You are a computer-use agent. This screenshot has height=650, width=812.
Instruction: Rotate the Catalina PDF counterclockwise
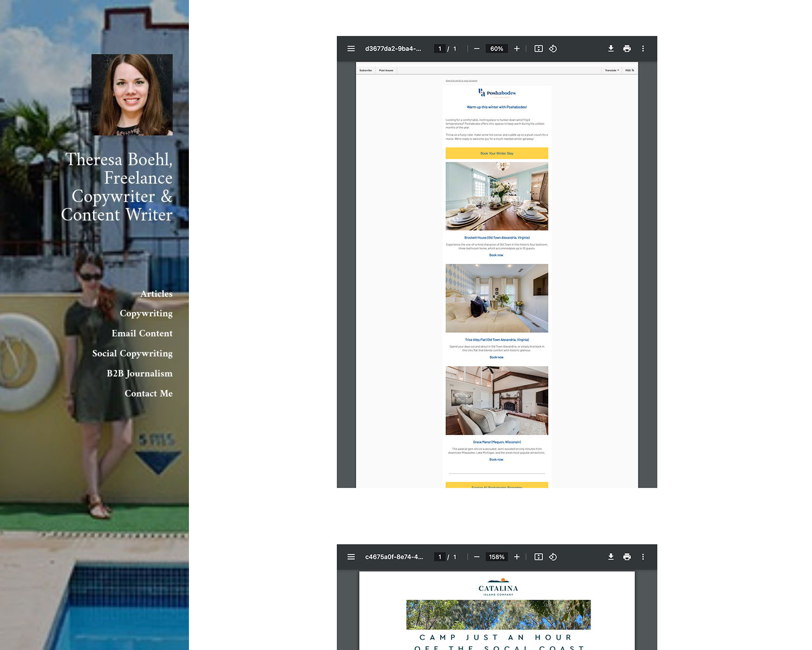pyautogui.click(x=553, y=556)
